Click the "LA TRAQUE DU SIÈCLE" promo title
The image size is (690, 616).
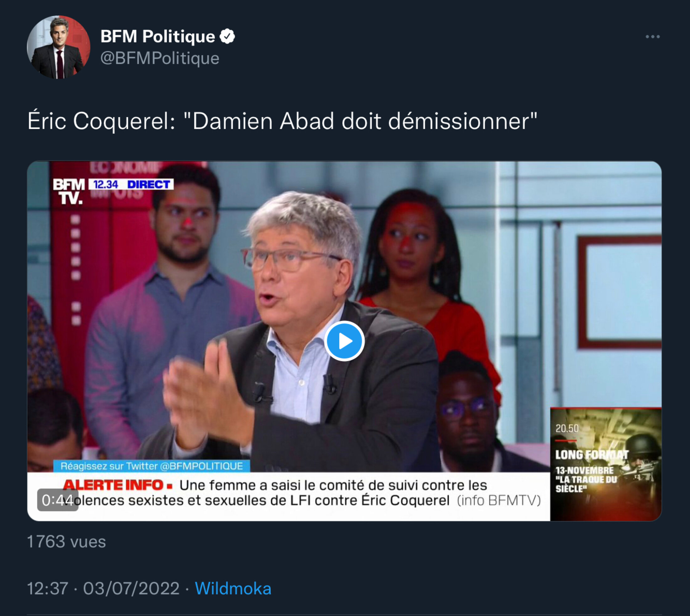click(586, 484)
